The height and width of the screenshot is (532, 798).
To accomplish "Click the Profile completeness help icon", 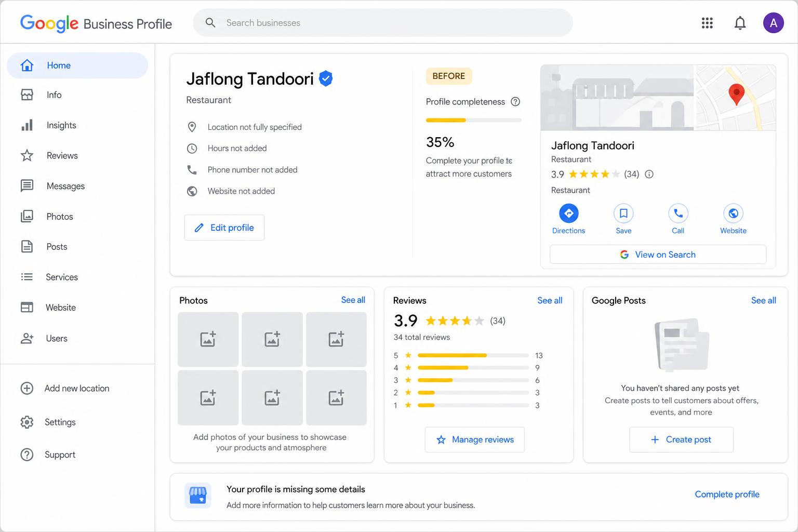I will [515, 102].
